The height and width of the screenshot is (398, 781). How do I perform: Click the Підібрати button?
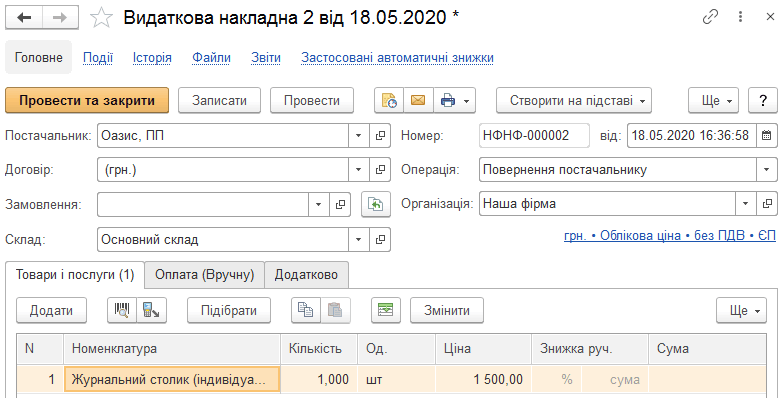(x=229, y=310)
